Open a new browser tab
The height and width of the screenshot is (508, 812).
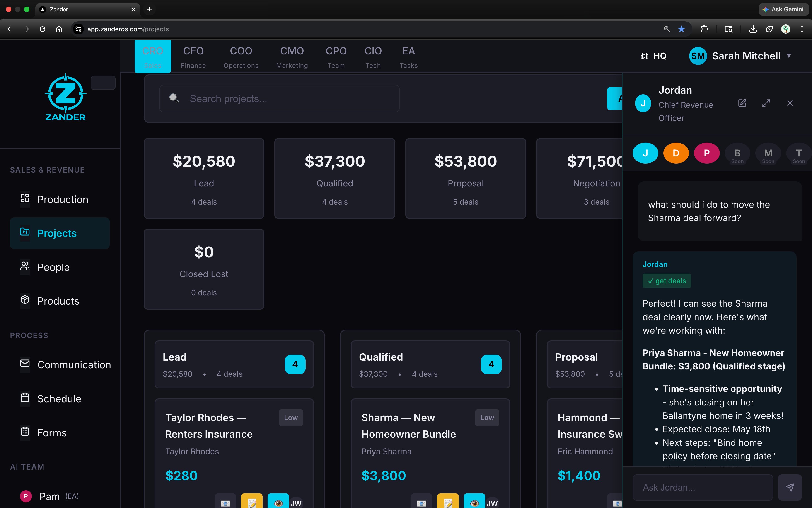point(150,9)
